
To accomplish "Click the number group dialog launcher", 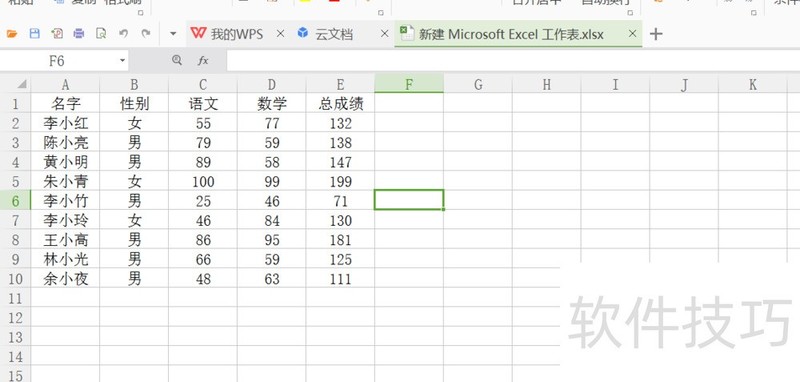I will click(x=754, y=13).
